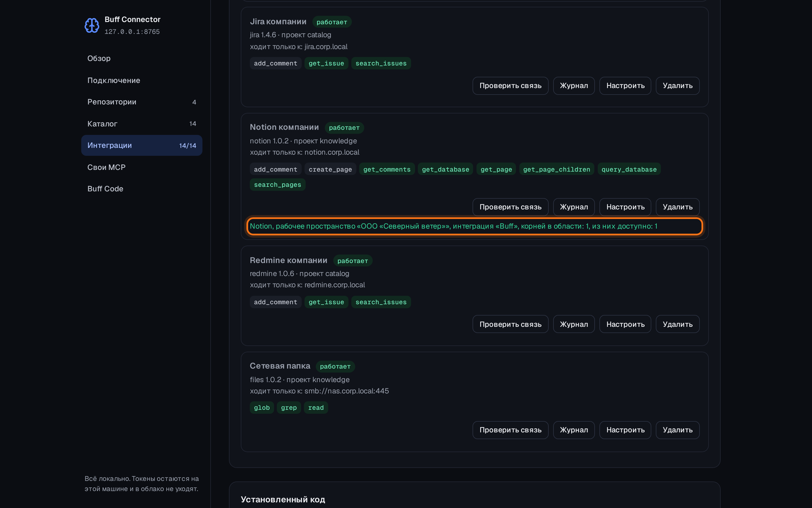
Task: Click Проверить связь for Notion компании
Action: pyautogui.click(x=510, y=207)
